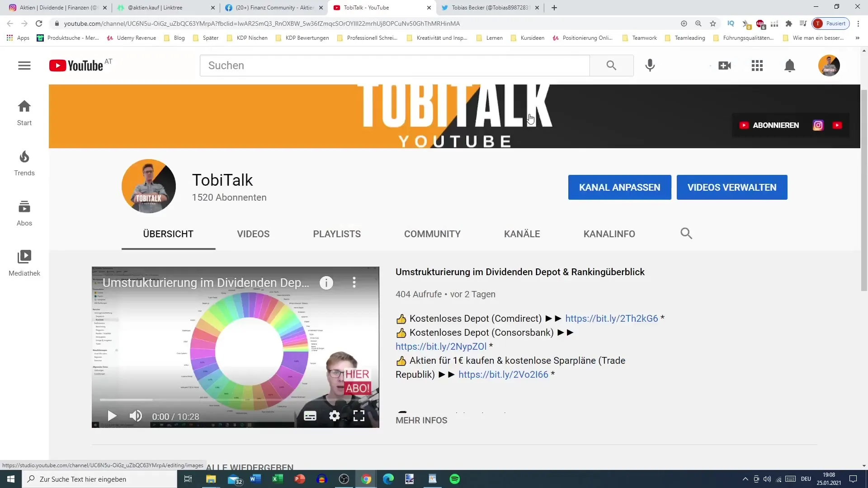Screen dimensions: 868x488
Task: Click the search magnifier button
Action: [x=611, y=66]
